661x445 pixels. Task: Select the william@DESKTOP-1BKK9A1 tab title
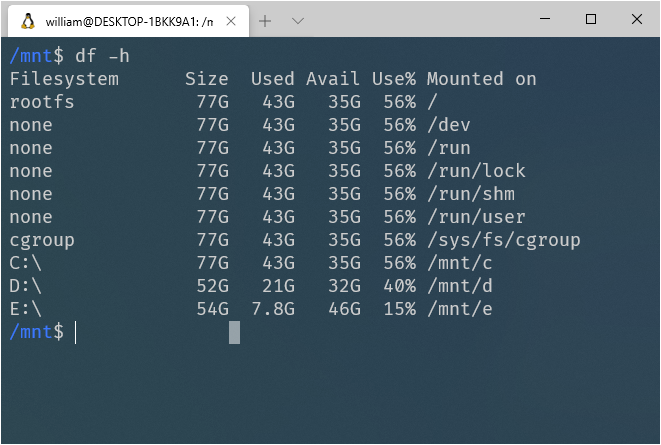tap(129, 21)
